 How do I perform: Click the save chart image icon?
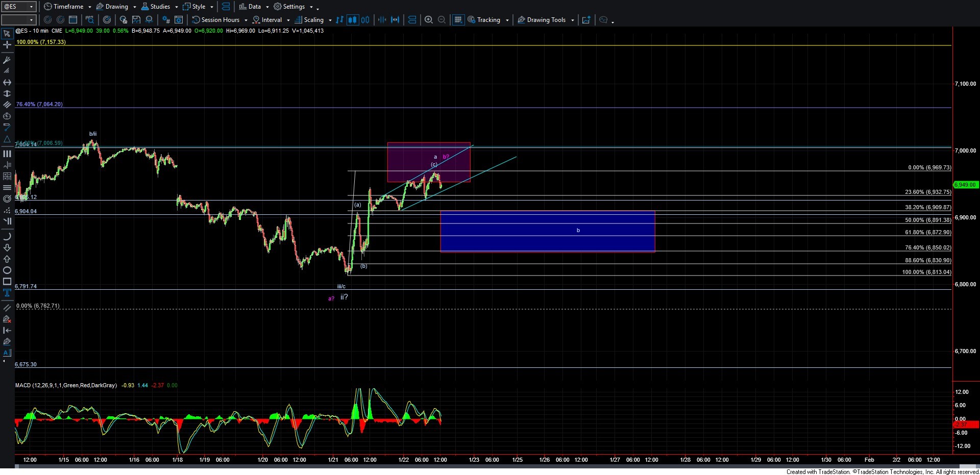click(136, 20)
